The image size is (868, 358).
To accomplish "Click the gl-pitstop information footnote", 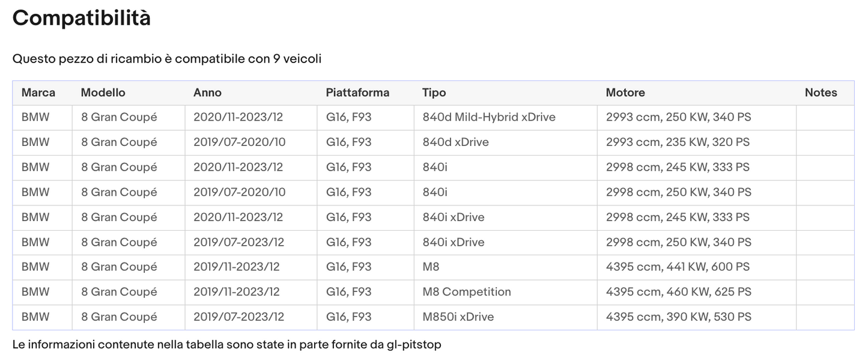I will point(227,345).
